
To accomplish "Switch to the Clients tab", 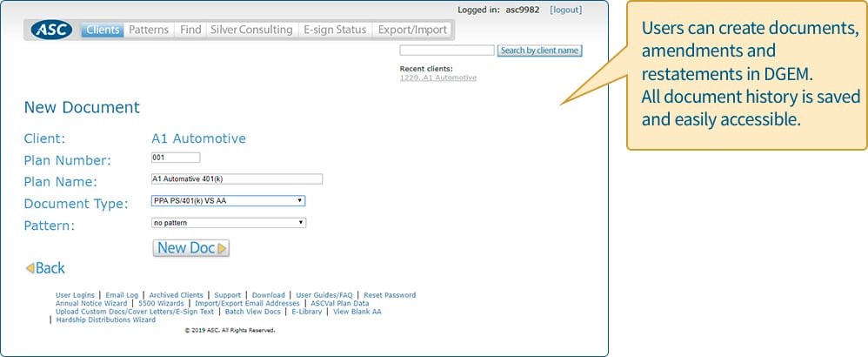I will click(103, 30).
